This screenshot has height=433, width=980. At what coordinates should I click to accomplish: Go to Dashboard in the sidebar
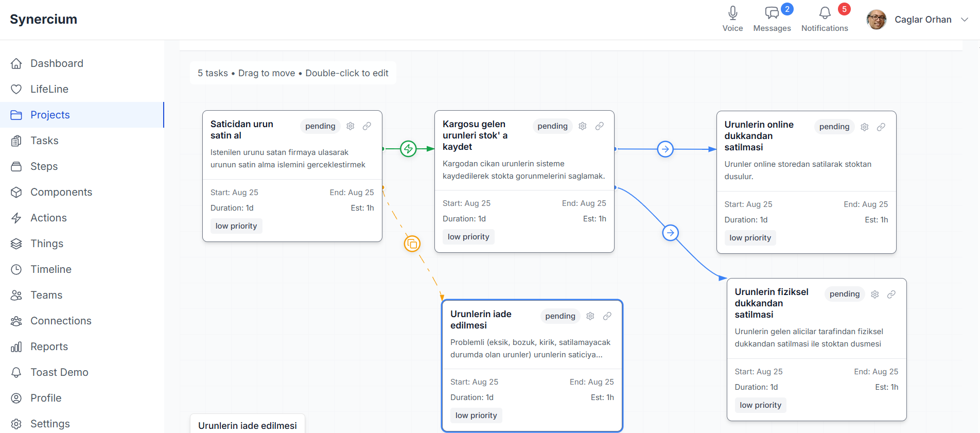point(57,63)
